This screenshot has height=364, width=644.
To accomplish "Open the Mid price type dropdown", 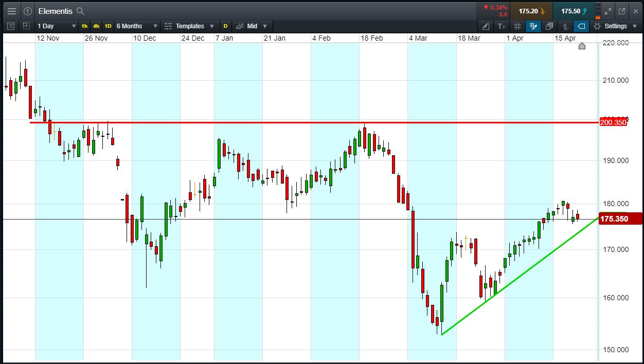I will click(252, 26).
